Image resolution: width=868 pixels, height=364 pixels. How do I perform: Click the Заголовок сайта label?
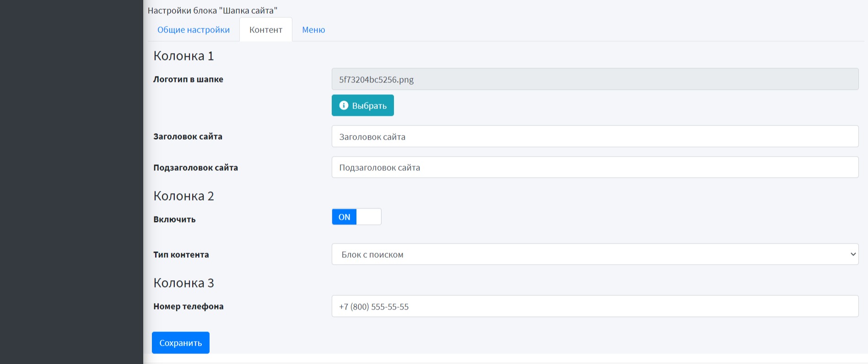coord(188,136)
